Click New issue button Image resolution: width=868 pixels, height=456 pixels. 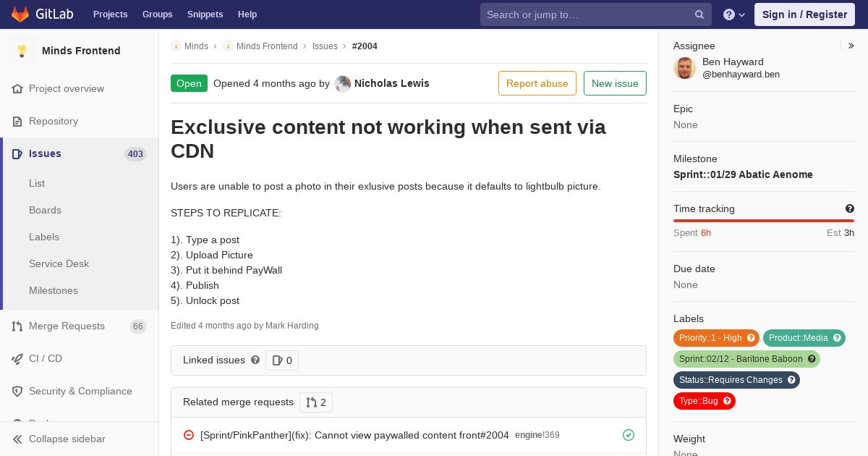click(x=615, y=83)
